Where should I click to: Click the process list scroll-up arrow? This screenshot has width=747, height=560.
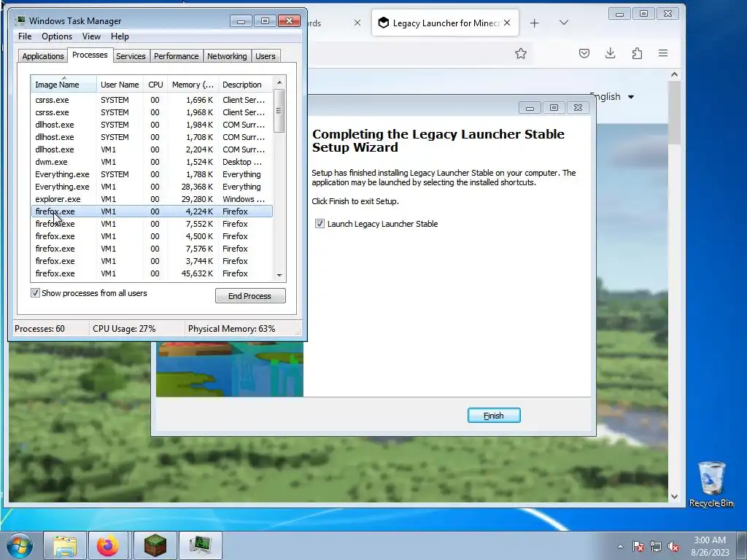279,82
